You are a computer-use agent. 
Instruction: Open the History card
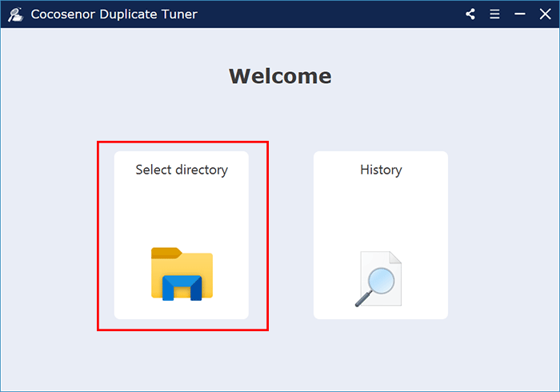[381, 235]
